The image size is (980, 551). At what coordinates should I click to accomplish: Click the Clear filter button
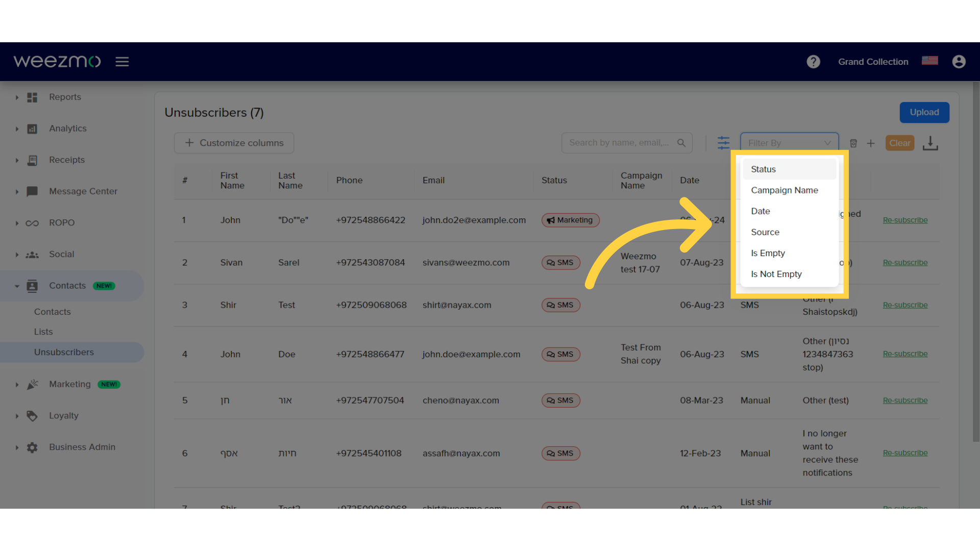[x=900, y=143]
